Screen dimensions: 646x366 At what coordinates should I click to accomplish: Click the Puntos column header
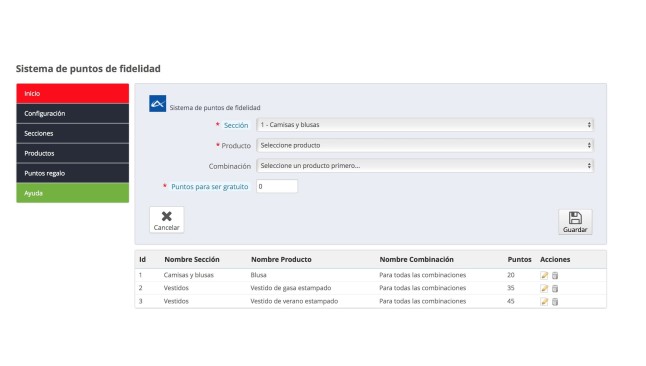519,259
